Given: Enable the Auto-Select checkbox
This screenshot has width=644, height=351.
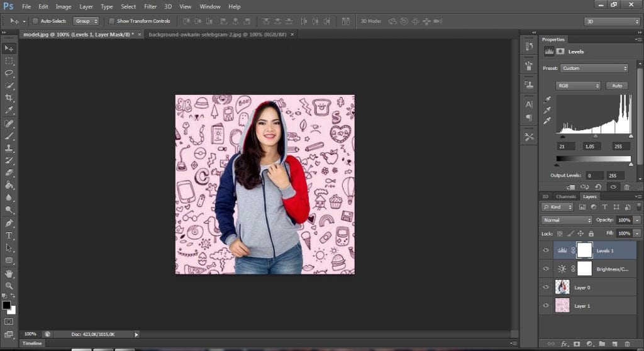Looking at the screenshot, I should coord(35,21).
